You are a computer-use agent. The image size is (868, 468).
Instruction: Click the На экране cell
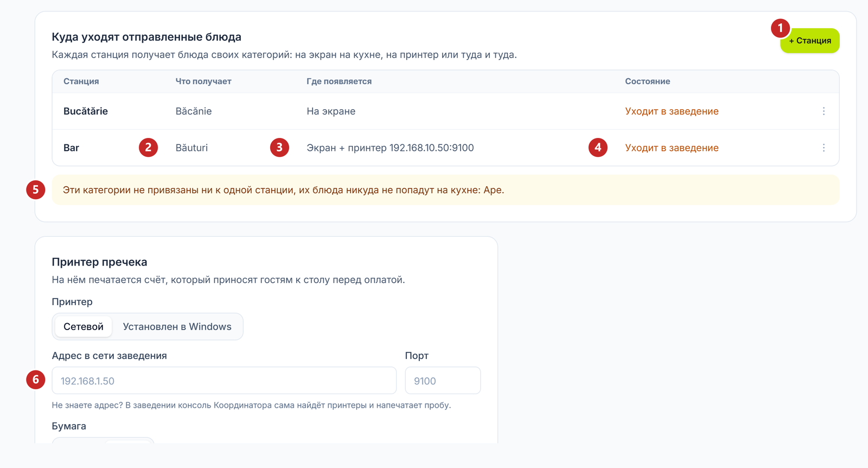coord(331,111)
